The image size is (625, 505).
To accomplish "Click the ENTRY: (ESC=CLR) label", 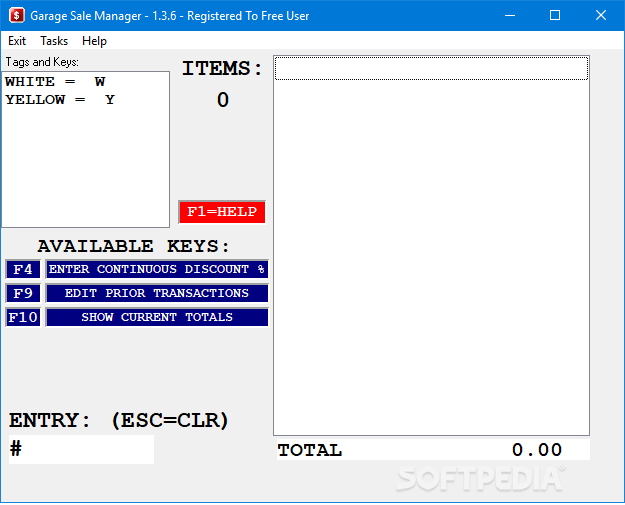I will [x=118, y=421].
